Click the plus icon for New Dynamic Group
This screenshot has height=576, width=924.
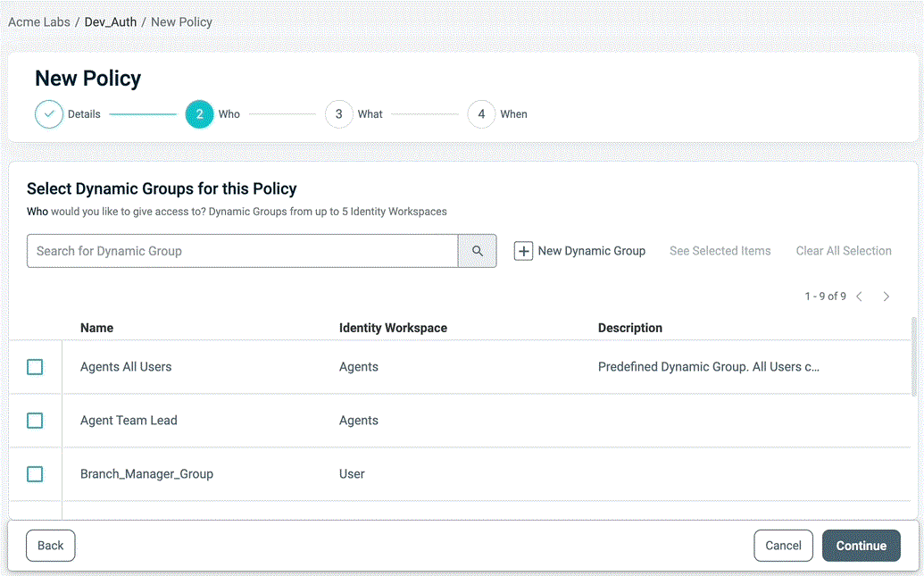pyautogui.click(x=524, y=251)
